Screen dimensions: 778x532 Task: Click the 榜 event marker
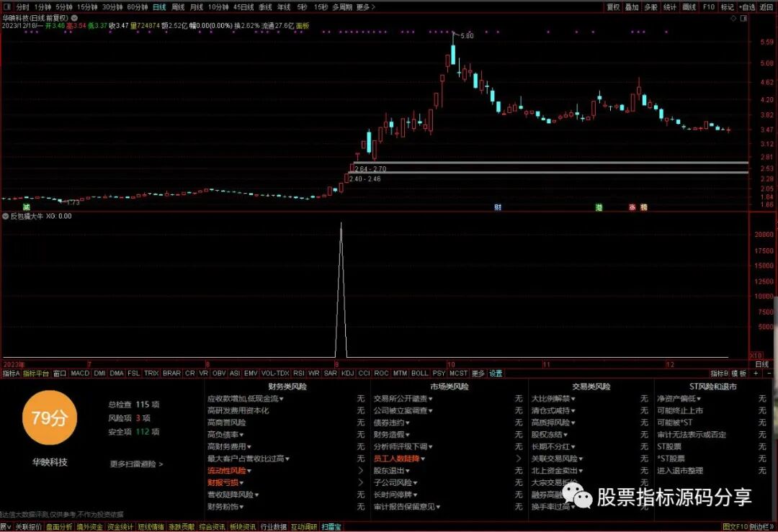click(x=643, y=207)
